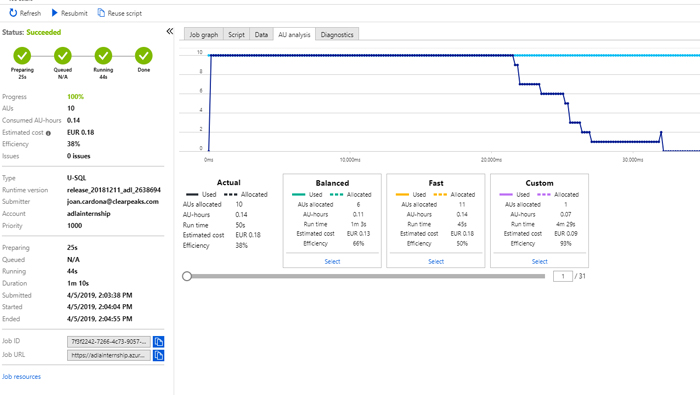Click the AU number input box
Image resolution: width=700 pixels, height=395 pixels.
tap(562, 276)
